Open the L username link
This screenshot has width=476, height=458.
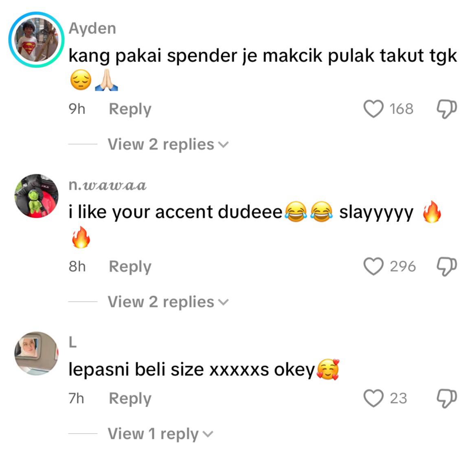click(72, 343)
